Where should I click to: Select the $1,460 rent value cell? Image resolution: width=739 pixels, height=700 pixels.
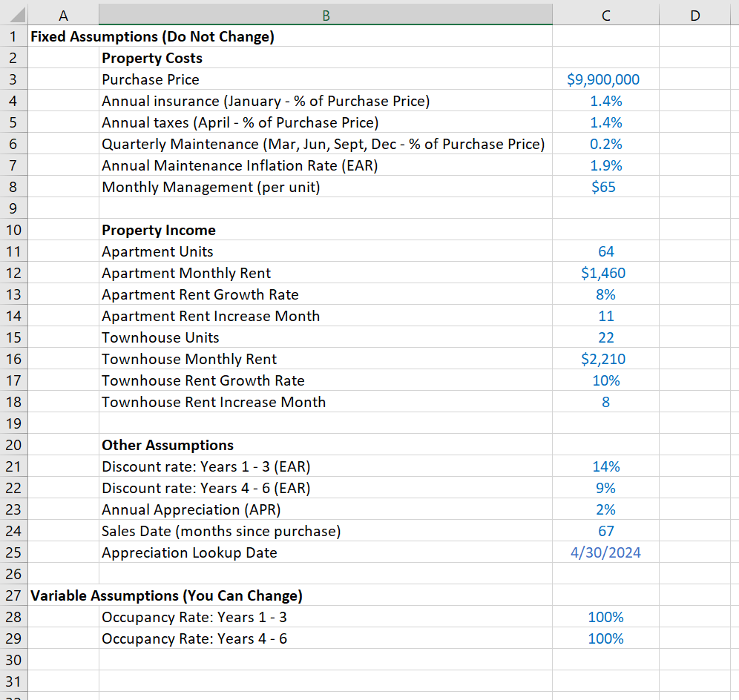pyautogui.click(x=605, y=273)
